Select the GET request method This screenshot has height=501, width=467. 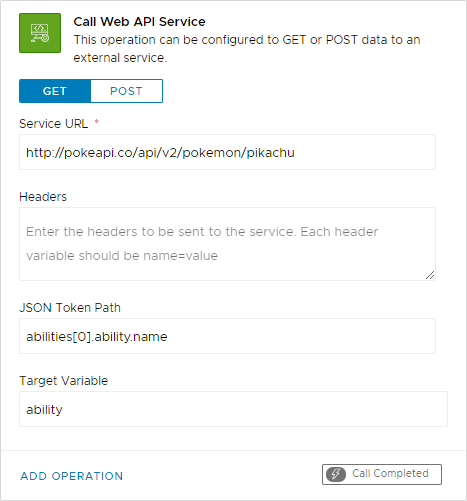click(x=55, y=91)
